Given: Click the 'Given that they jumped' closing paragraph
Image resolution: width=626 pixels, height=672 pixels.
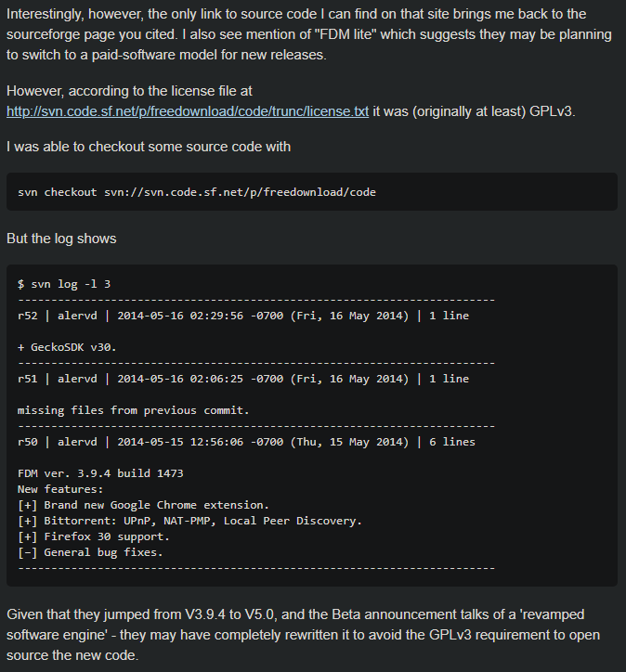Looking at the screenshot, I should (x=303, y=635).
